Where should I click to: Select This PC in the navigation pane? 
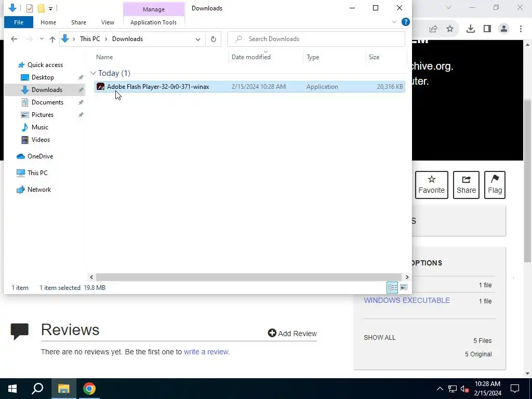pos(37,173)
